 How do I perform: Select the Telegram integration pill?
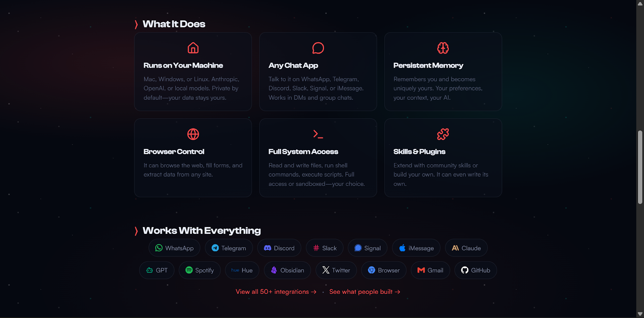229,248
